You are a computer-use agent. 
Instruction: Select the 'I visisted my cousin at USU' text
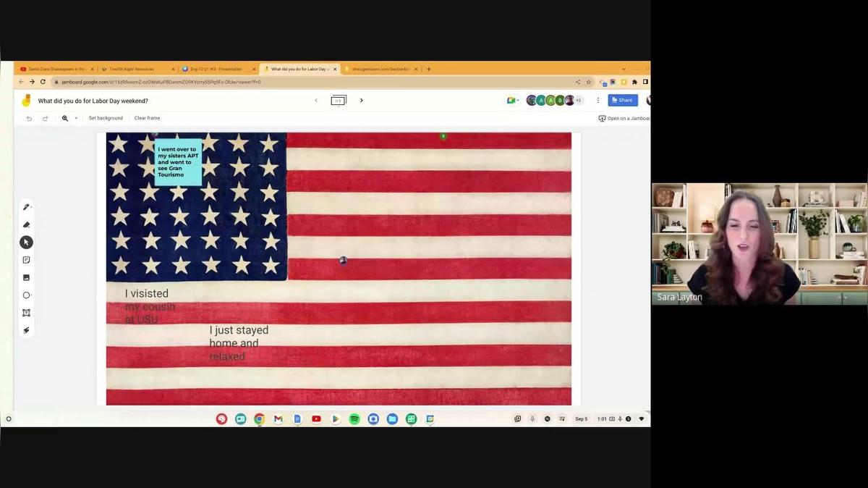(x=150, y=306)
